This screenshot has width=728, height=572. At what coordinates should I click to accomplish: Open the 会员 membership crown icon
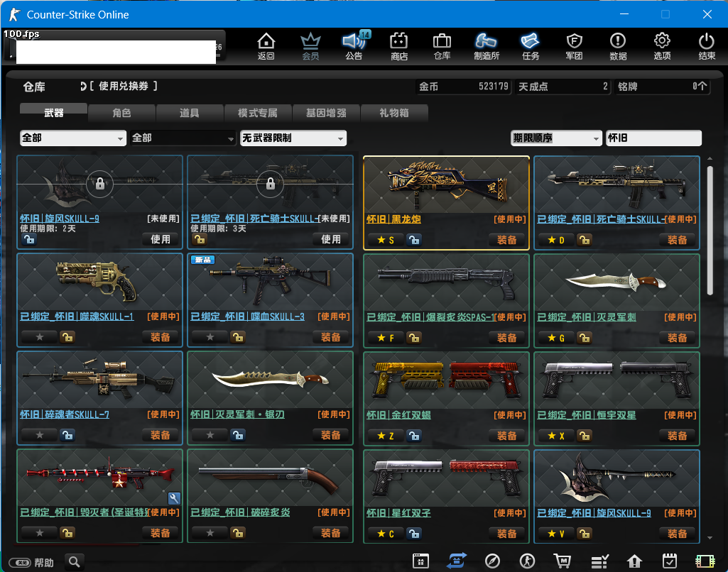tap(310, 46)
